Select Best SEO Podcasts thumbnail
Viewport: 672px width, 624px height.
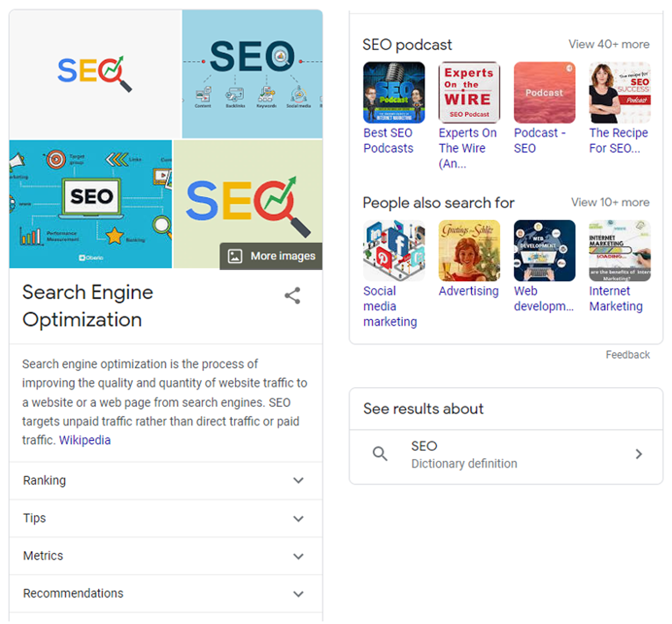tap(394, 93)
